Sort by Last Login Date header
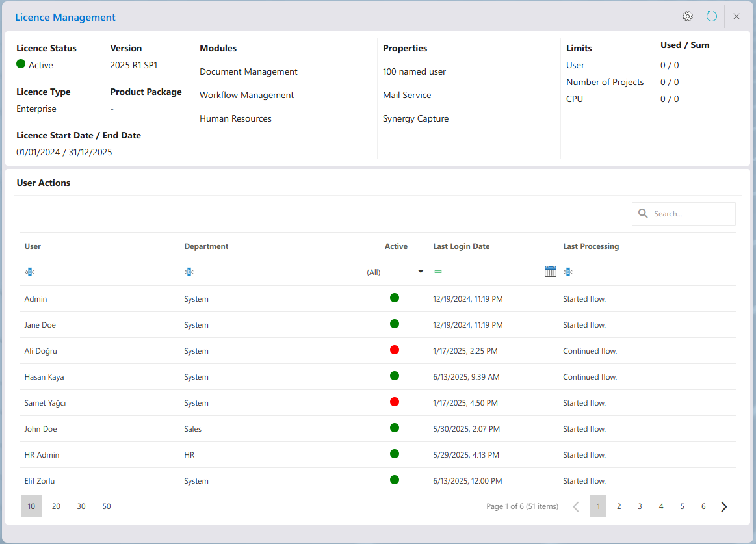Viewport: 756px width, 544px height. click(x=462, y=246)
